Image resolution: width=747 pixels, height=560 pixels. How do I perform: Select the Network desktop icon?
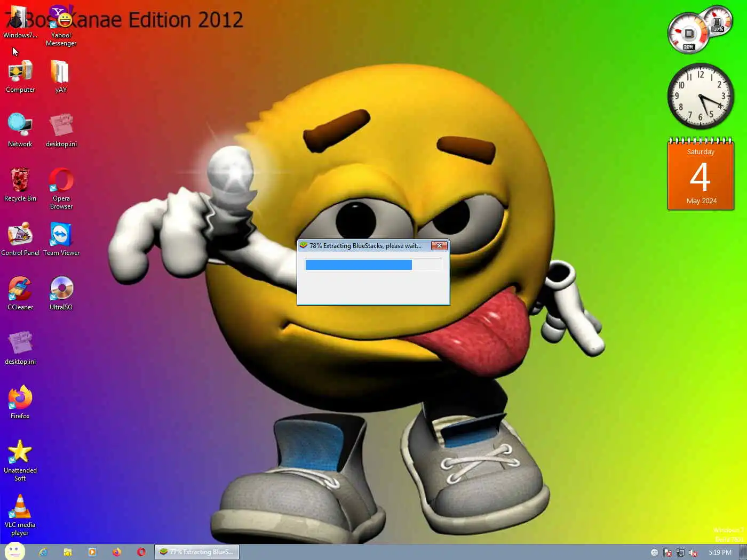click(x=20, y=130)
